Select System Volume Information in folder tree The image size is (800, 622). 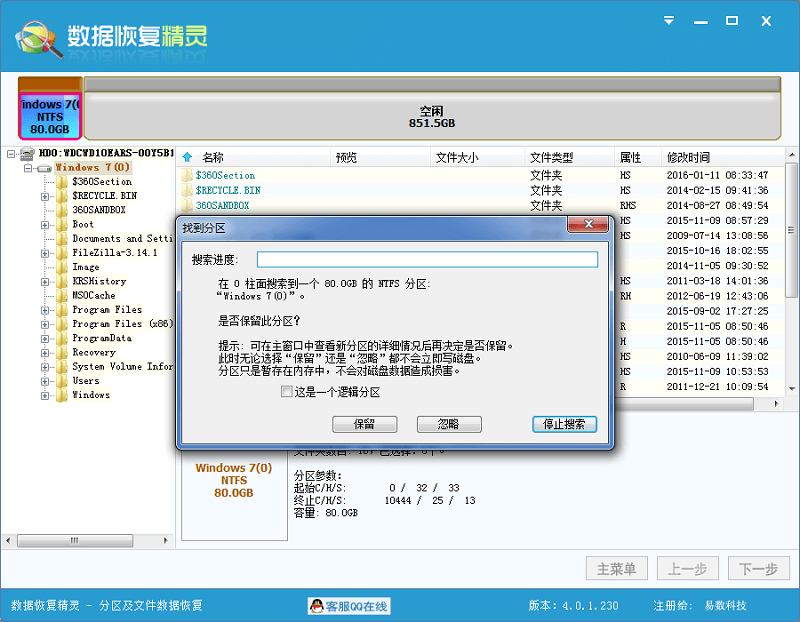click(x=122, y=366)
